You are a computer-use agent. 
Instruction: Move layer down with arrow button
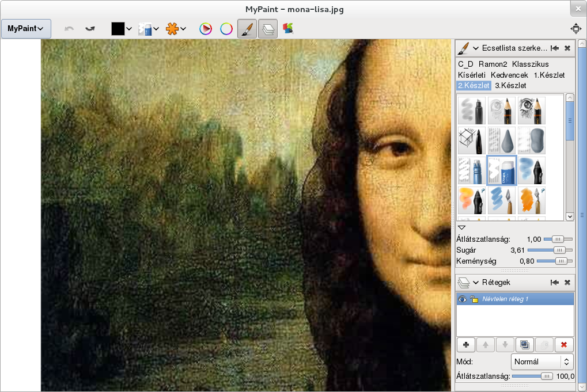[x=505, y=345]
